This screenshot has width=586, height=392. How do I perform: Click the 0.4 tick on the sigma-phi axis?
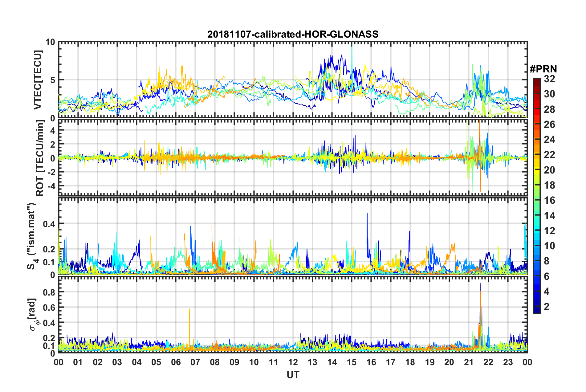(x=49, y=323)
